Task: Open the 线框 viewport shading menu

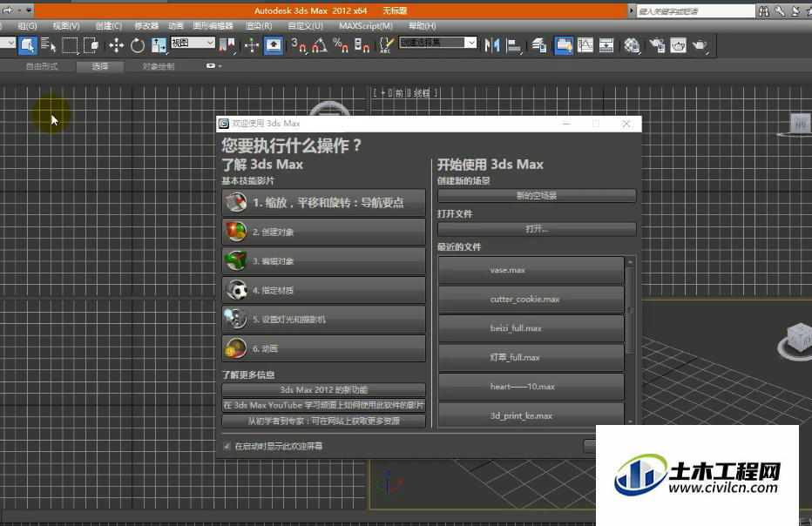Action: (x=422, y=93)
